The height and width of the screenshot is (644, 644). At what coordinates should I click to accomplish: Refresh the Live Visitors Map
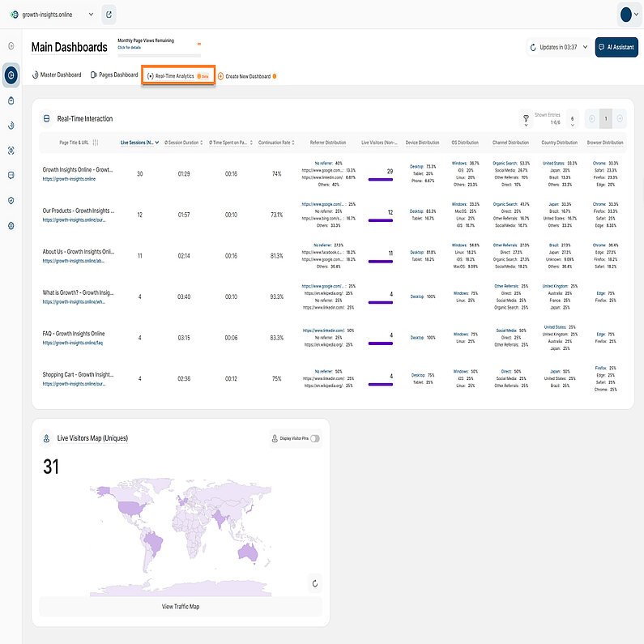click(x=313, y=583)
